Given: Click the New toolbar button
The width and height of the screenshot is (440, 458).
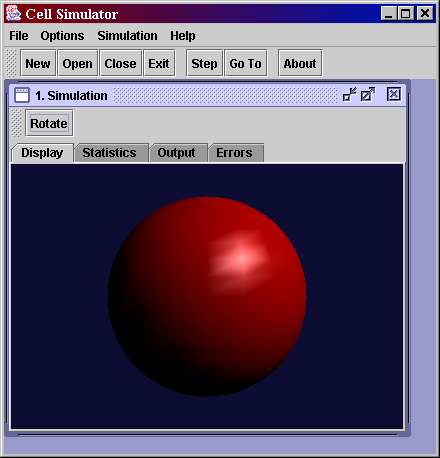Looking at the screenshot, I should tap(38, 63).
